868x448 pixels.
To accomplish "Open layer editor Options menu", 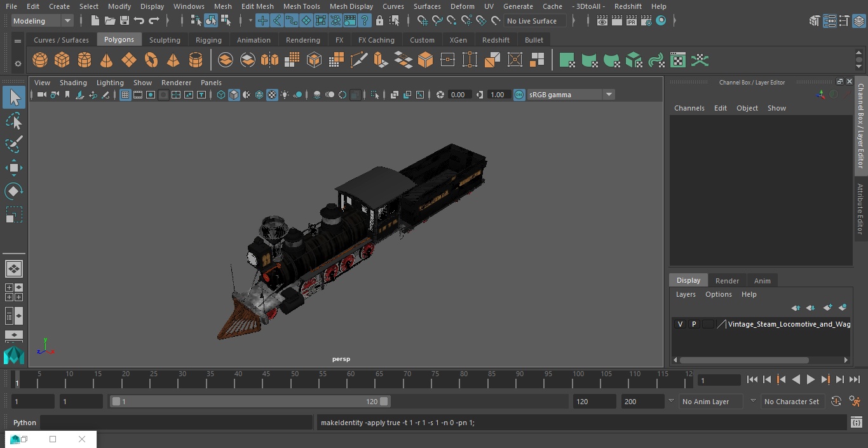I will [719, 294].
